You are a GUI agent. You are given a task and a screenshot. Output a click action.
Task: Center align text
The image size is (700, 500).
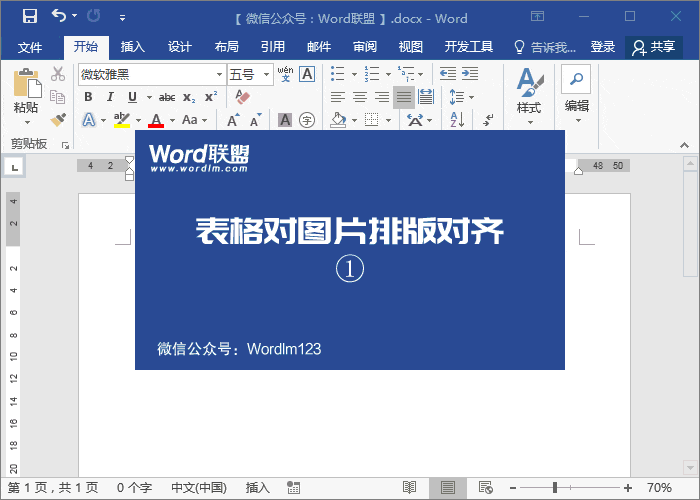[x=360, y=97]
